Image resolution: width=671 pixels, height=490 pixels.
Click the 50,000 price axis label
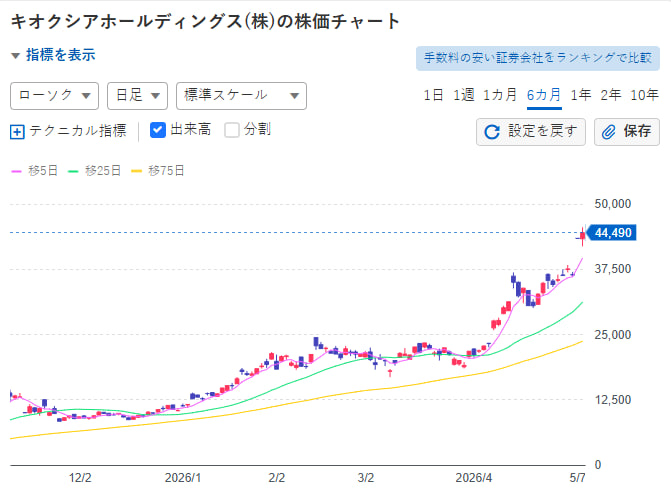[x=613, y=204]
